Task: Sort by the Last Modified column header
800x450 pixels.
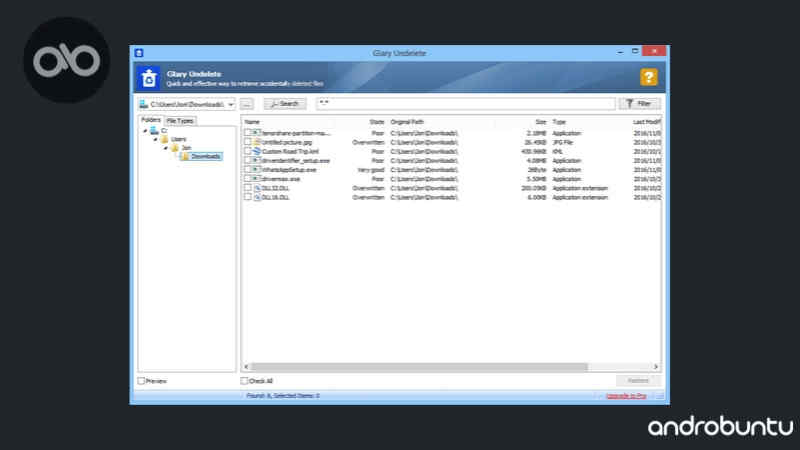Action: pos(646,122)
